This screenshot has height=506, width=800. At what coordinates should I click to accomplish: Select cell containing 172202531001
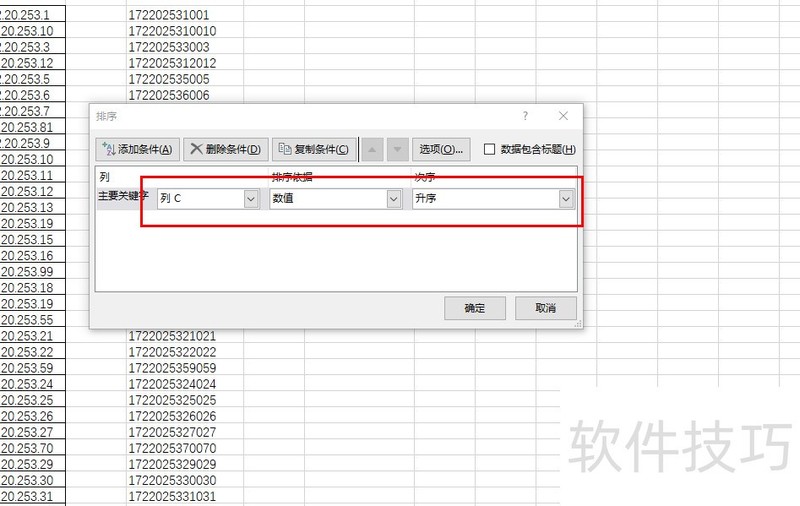185,14
